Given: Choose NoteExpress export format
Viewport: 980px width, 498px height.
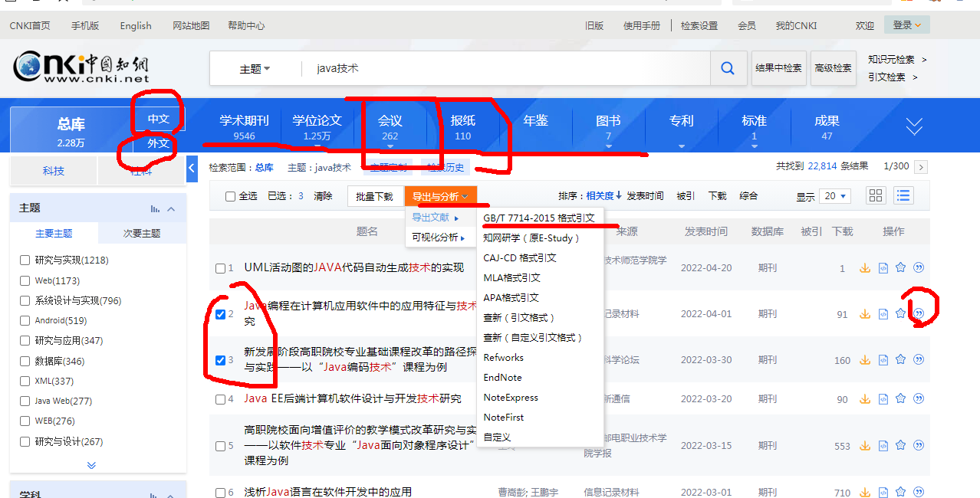Looking at the screenshot, I should click(x=511, y=397).
